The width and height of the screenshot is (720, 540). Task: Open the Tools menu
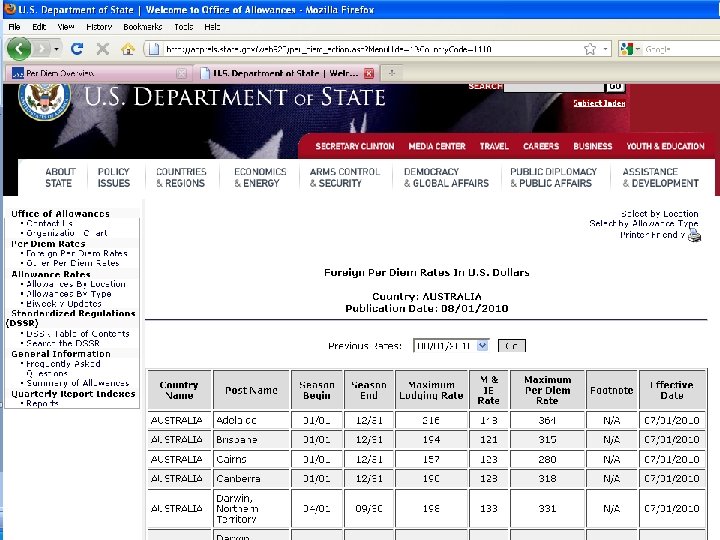point(183,27)
